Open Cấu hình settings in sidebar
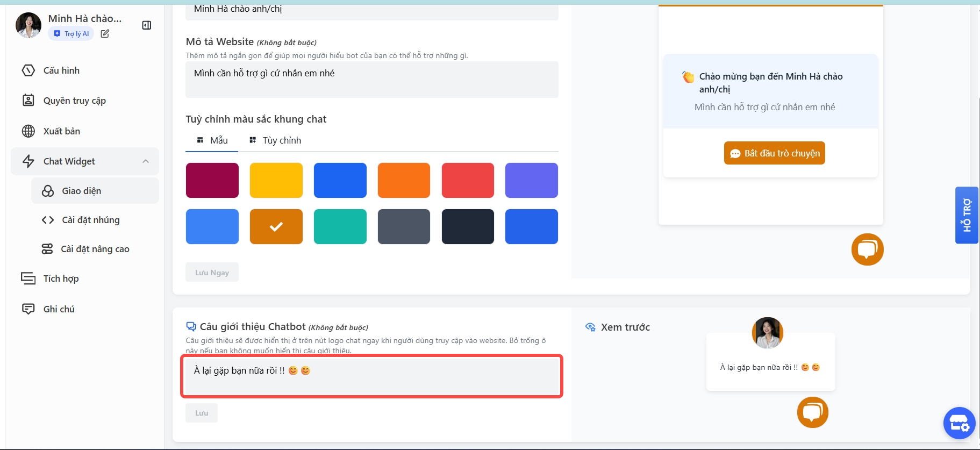The height and width of the screenshot is (450, 980). coord(61,70)
